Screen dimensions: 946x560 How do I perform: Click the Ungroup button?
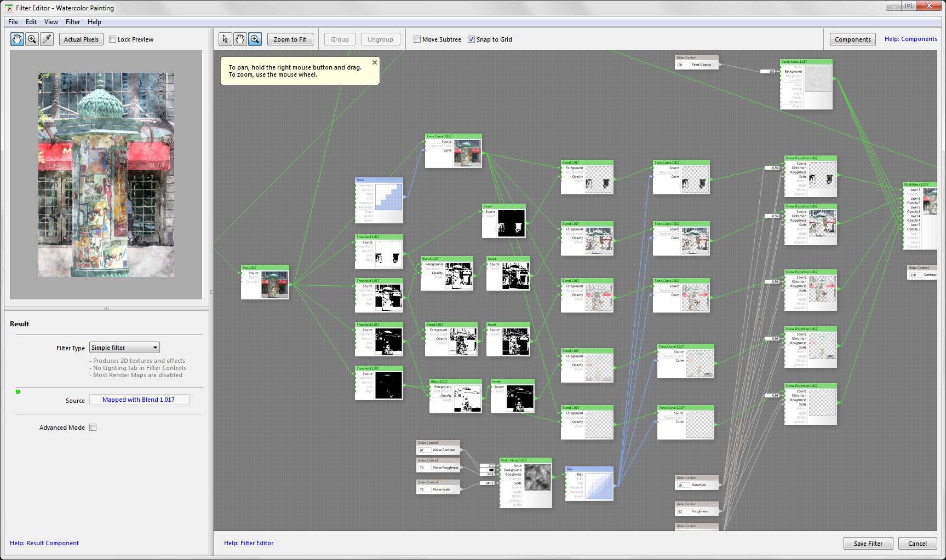click(380, 39)
